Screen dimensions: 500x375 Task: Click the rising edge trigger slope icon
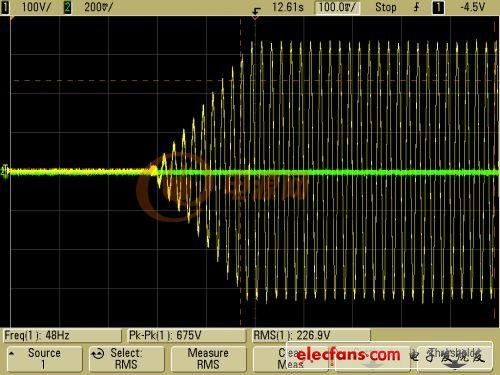[x=416, y=7]
